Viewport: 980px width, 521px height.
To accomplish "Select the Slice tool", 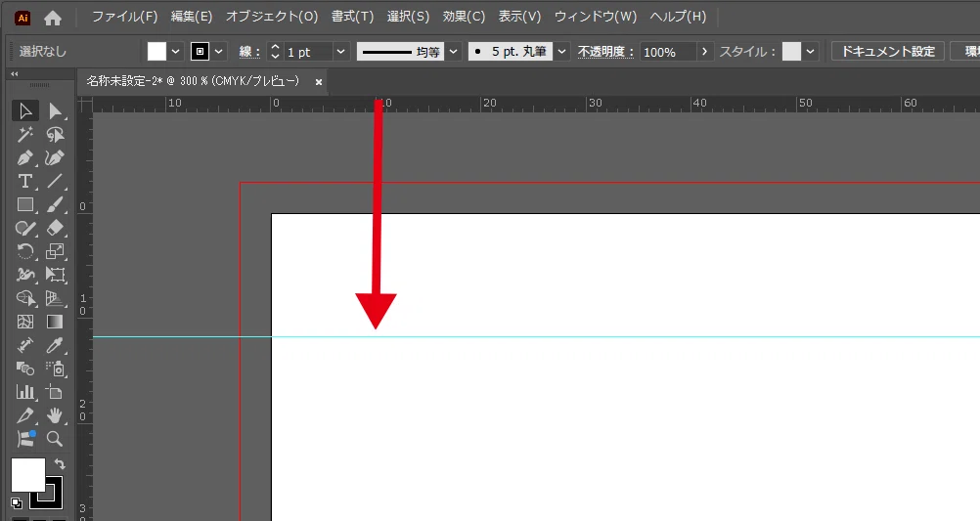I will coord(25,415).
